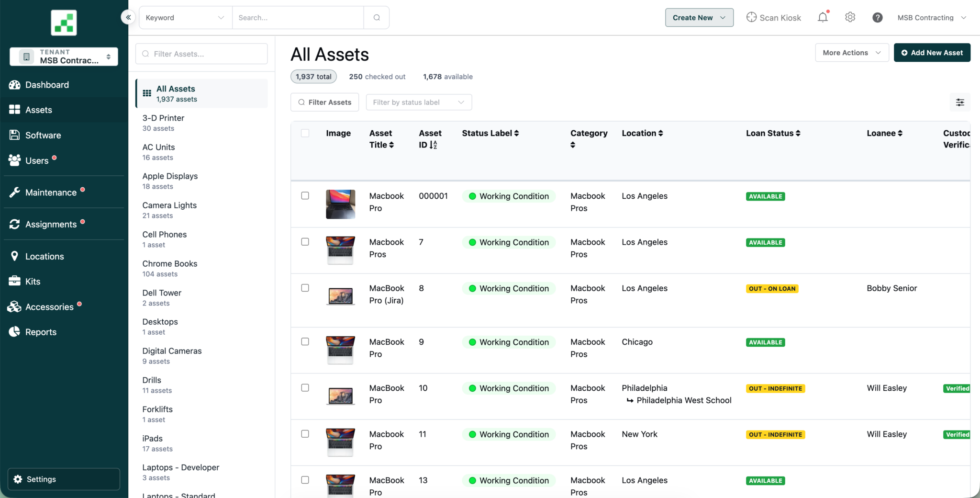Open loanee Bobby Senior

point(891,288)
